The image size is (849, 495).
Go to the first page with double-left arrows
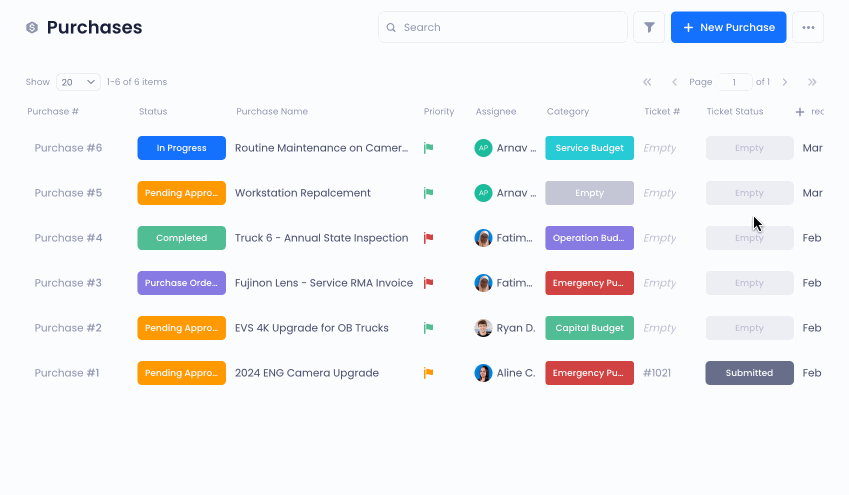[x=647, y=82]
